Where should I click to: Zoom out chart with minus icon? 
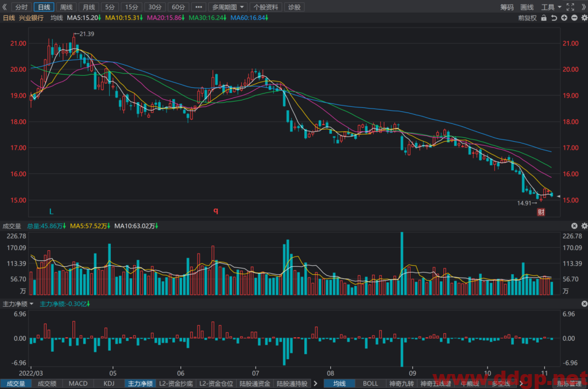tap(574, 18)
